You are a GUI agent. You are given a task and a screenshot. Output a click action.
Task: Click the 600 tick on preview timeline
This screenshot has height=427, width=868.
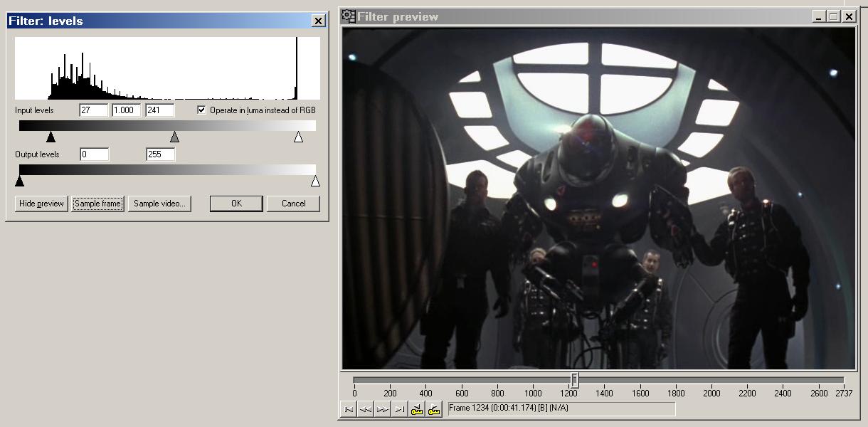click(461, 393)
